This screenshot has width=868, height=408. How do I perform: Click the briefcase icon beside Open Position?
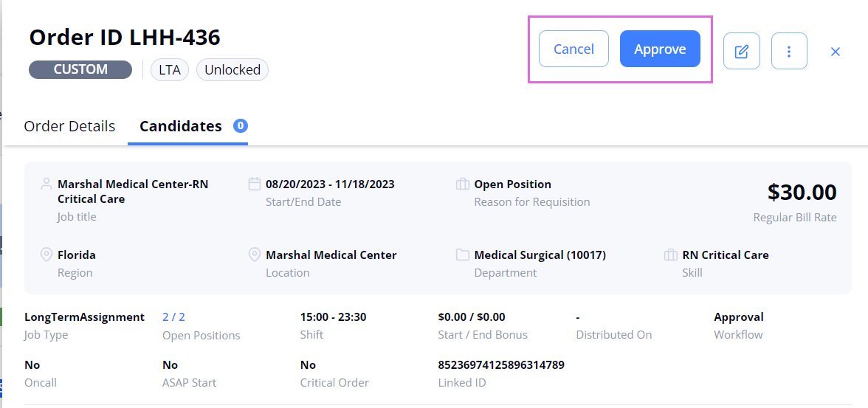(x=463, y=184)
